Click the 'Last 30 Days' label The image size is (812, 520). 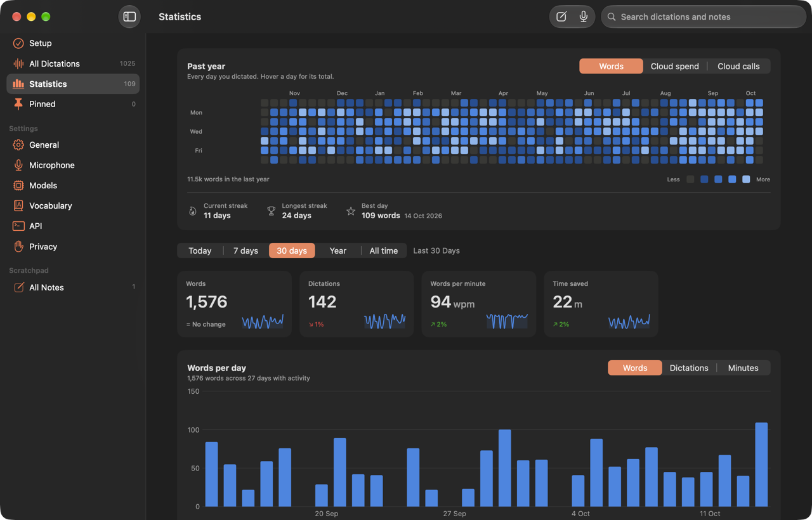coord(436,250)
